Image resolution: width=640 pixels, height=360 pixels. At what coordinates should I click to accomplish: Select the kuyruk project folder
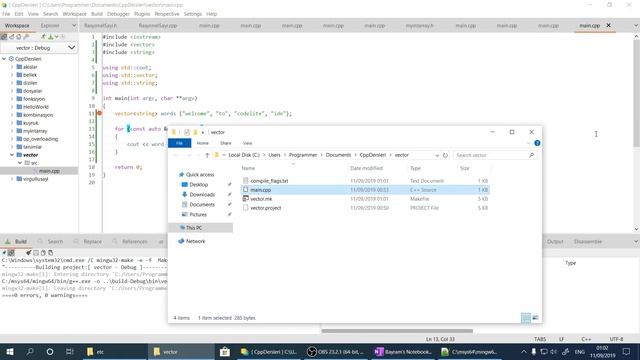30,123
